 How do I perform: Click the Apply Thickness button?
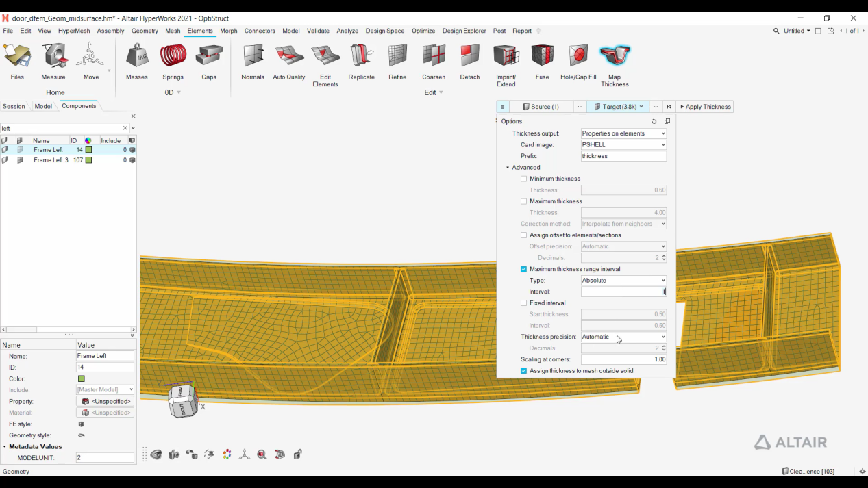pos(705,107)
